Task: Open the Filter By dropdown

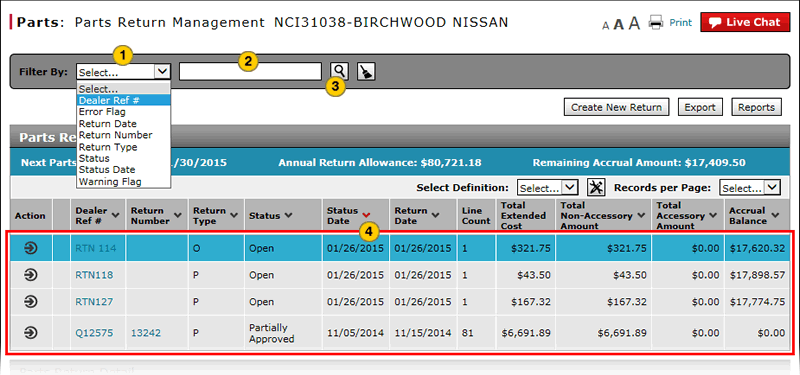Action: (123, 72)
